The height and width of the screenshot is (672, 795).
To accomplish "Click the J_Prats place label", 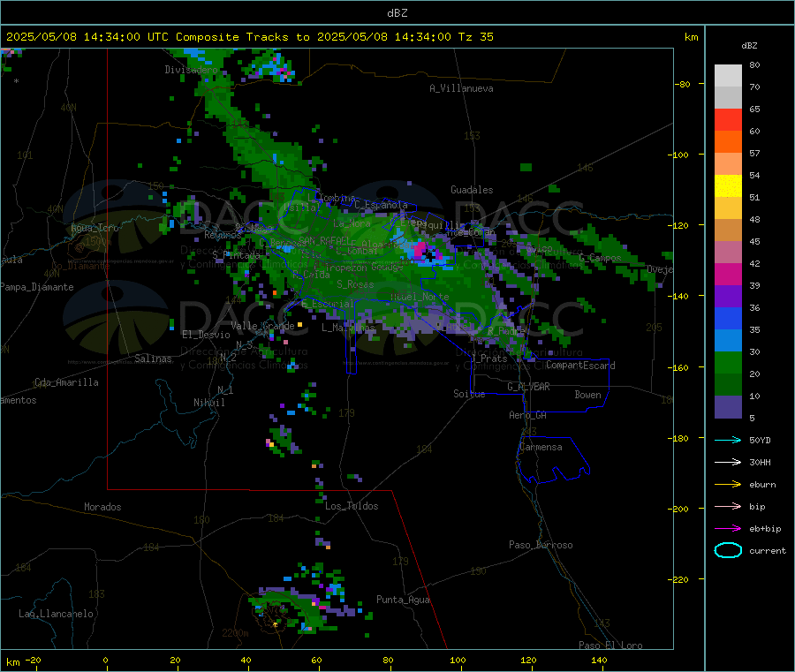I will (488, 358).
